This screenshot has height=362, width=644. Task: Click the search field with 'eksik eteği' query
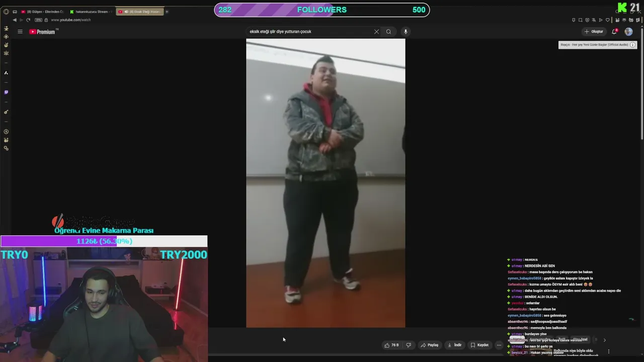pyautogui.click(x=309, y=32)
